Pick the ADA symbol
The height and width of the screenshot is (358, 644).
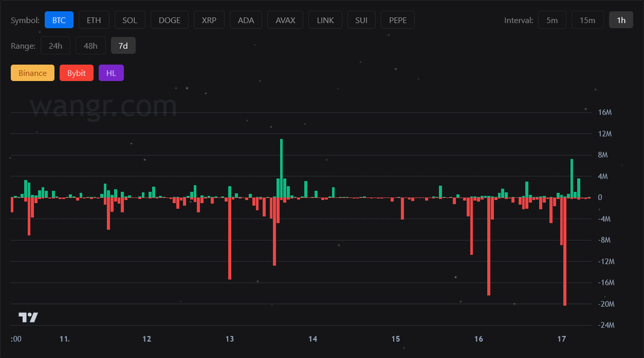(x=246, y=20)
